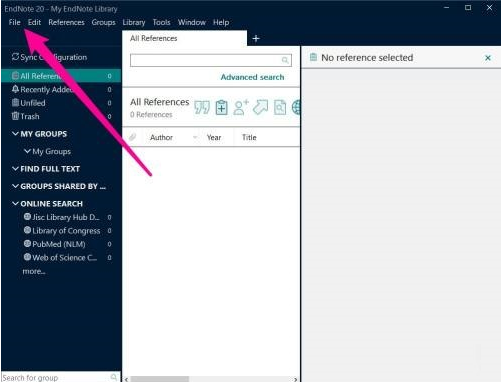Image resolution: width=503 pixels, height=382 pixels.
Task: Click the Sync Configuration icon
Action: pyautogui.click(x=15, y=57)
